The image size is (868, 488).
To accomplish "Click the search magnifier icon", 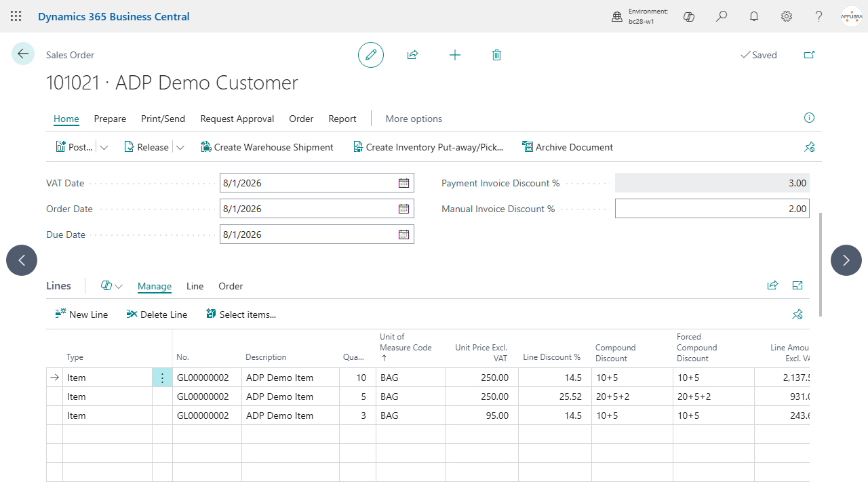I will 722,16.
